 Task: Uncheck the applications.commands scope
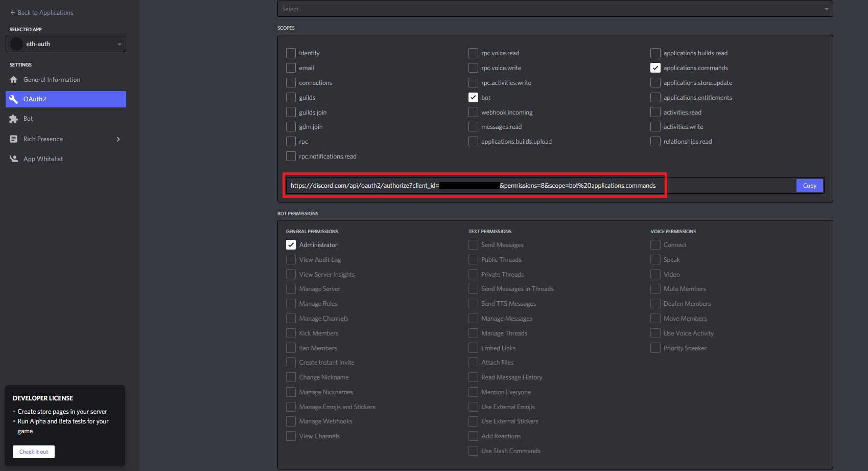click(x=655, y=68)
